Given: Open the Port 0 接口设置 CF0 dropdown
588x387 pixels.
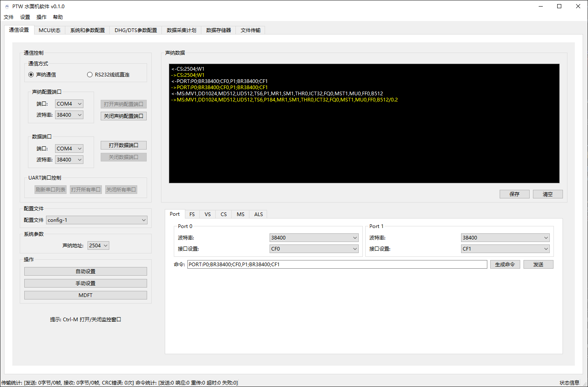Looking at the screenshot, I should click(x=314, y=249).
